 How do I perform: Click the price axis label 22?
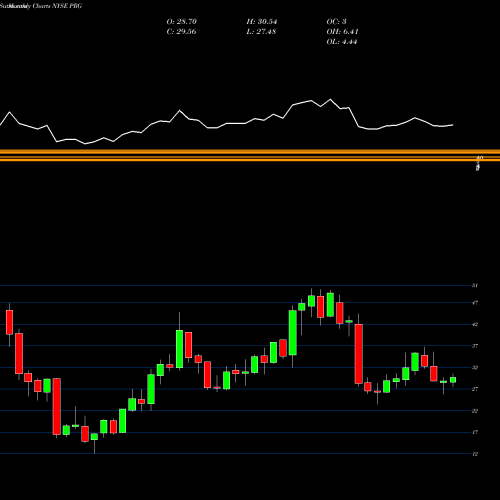(475, 411)
